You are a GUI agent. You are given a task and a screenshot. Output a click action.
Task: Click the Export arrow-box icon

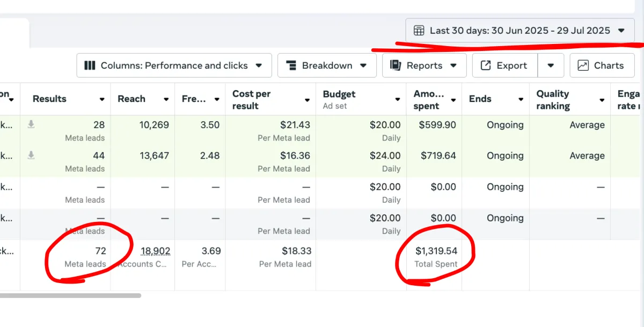pyautogui.click(x=486, y=65)
